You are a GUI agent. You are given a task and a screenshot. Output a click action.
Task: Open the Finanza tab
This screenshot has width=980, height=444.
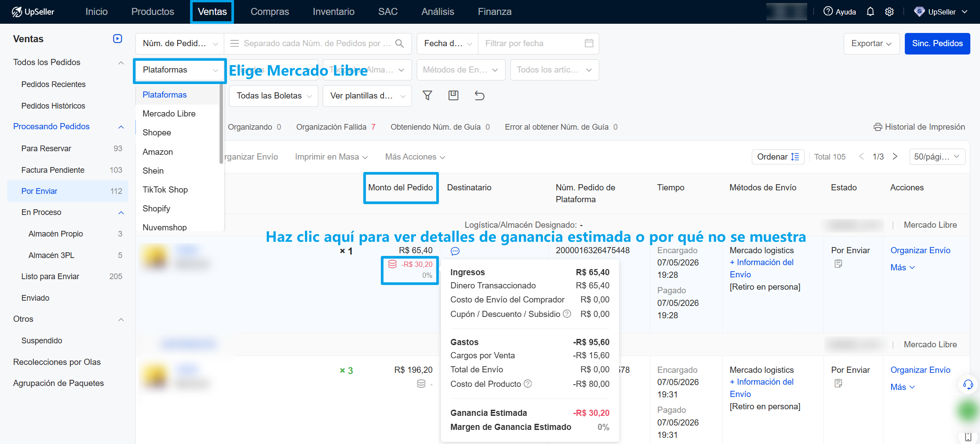click(x=495, y=12)
